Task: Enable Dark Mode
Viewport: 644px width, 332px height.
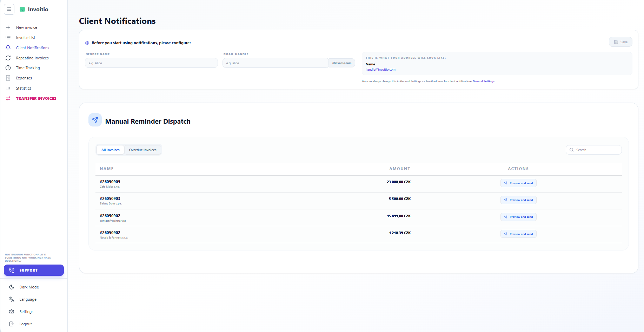Action: [29, 287]
